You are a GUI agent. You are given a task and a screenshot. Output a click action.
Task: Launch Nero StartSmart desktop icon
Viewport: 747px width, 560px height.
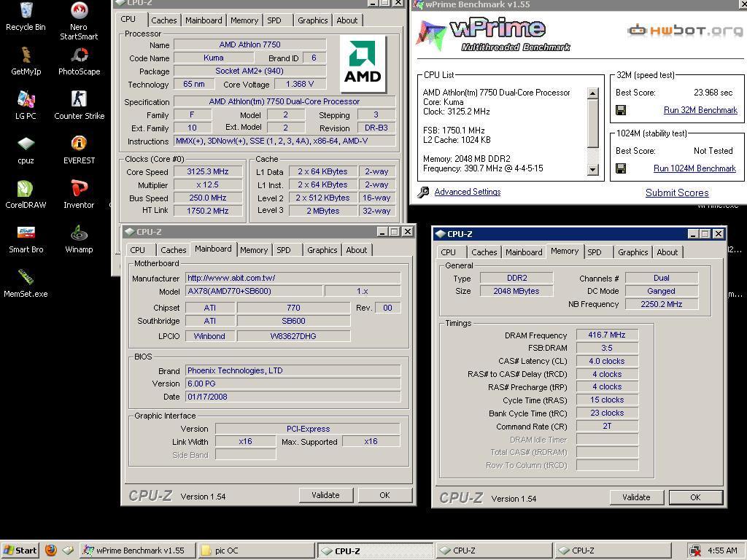click(x=79, y=21)
